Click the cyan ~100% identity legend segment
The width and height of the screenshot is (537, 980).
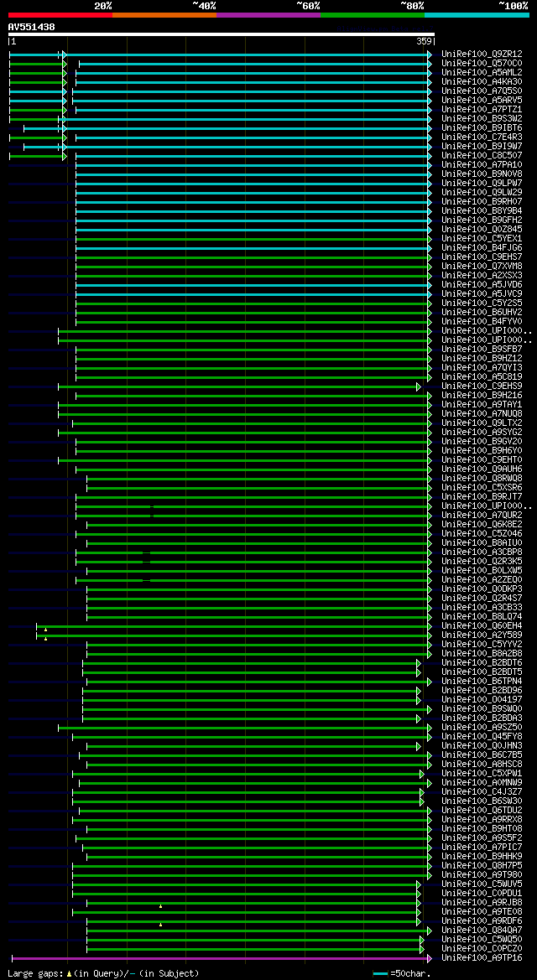(x=477, y=14)
